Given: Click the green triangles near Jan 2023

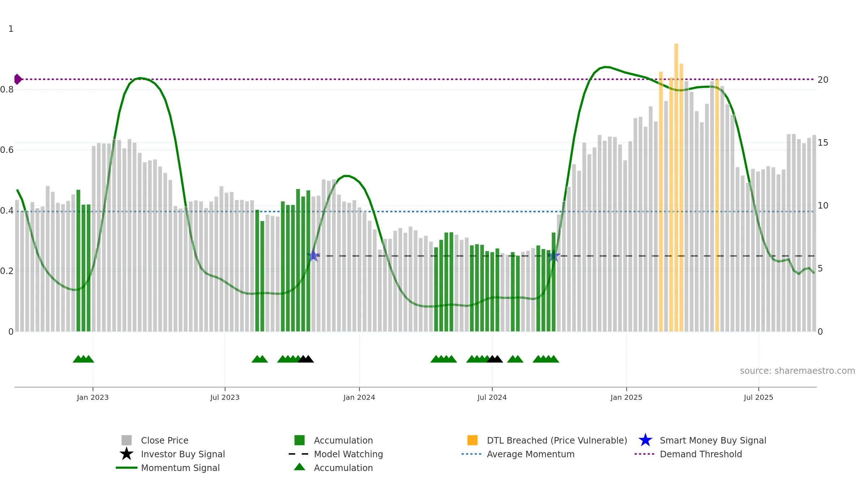Looking at the screenshot, I should point(84,359).
